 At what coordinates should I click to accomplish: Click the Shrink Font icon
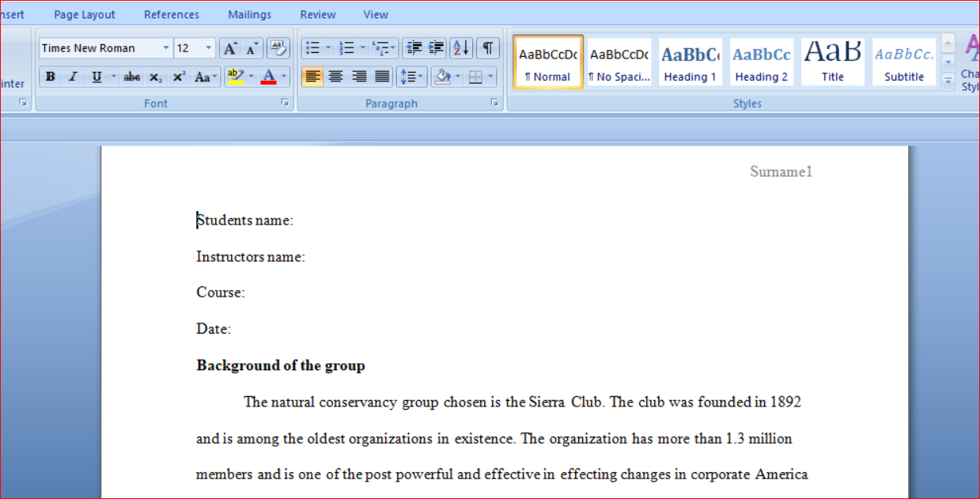[x=252, y=48]
